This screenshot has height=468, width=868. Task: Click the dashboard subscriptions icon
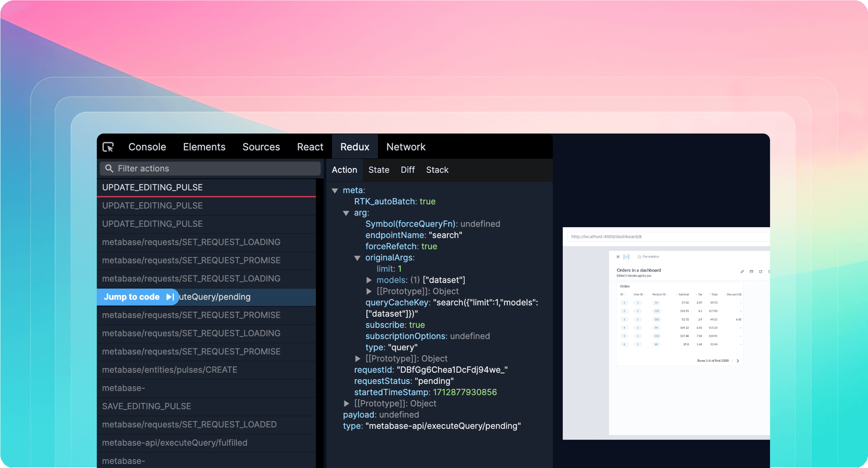click(x=751, y=271)
